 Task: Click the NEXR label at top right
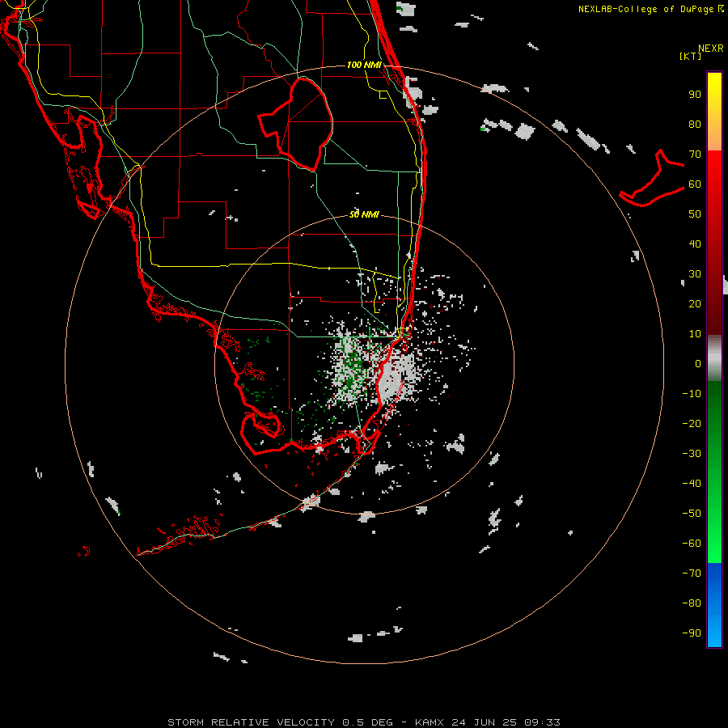coord(711,49)
